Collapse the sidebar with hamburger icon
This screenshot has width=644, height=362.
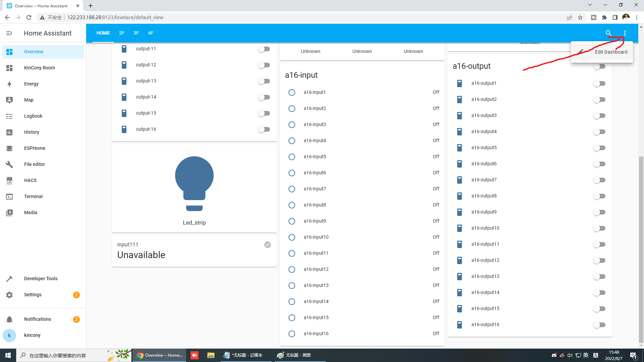click(9, 33)
